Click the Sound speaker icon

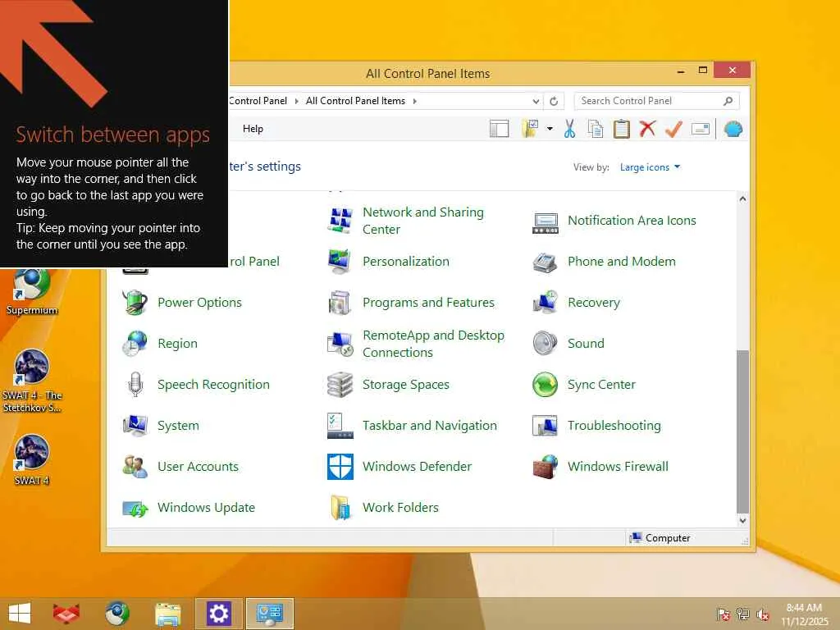click(546, 344)
